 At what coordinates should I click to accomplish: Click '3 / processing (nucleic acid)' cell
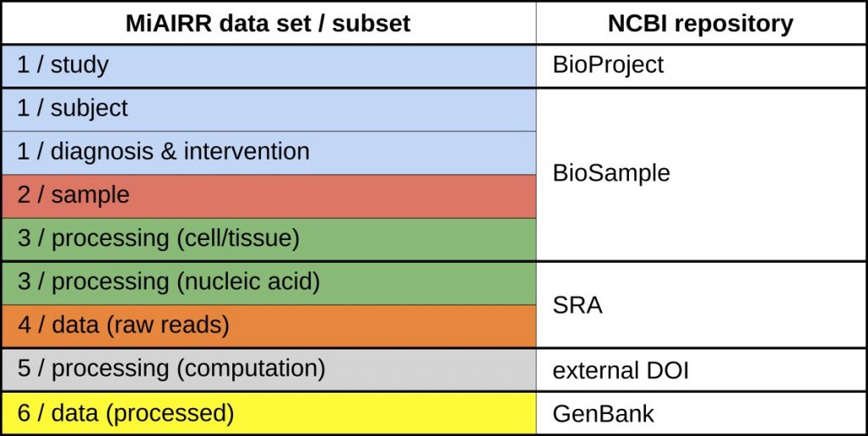(x=269, y=282)
